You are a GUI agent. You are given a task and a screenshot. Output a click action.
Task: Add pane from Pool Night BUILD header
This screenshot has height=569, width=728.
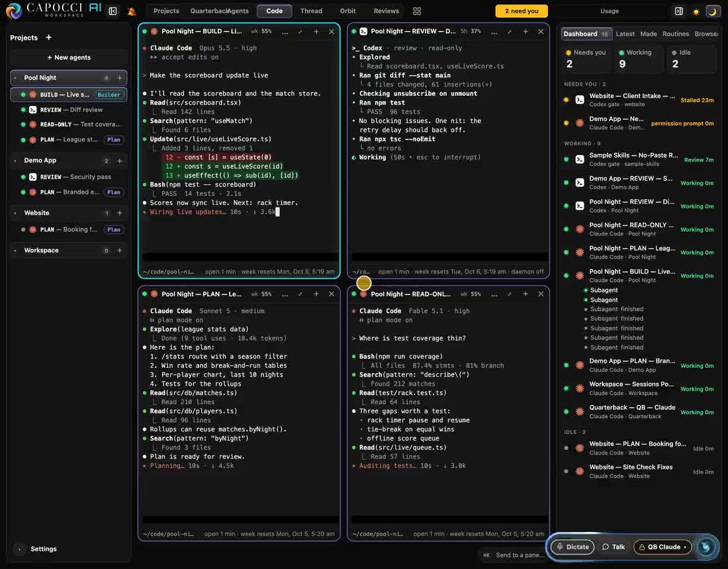316,32
